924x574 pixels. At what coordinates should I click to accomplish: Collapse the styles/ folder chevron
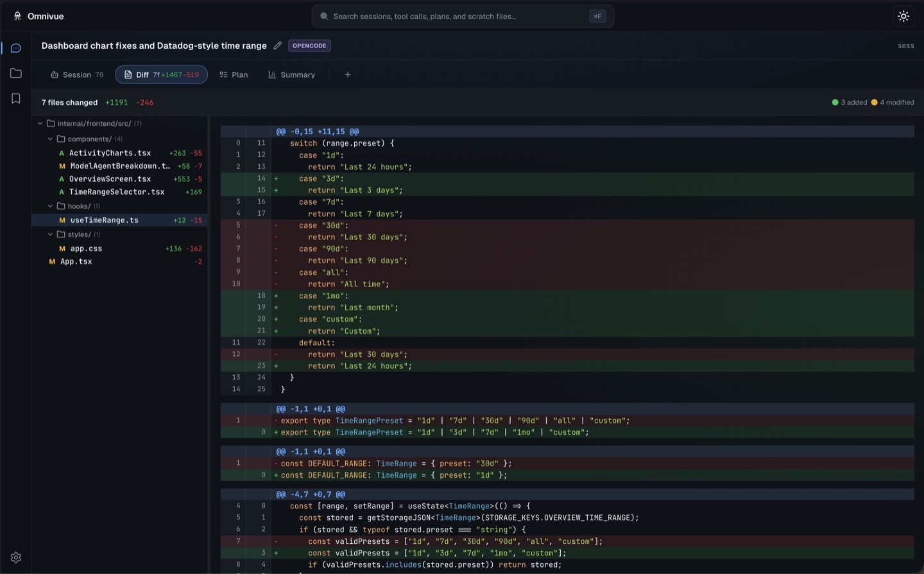[x=51, y=234]
